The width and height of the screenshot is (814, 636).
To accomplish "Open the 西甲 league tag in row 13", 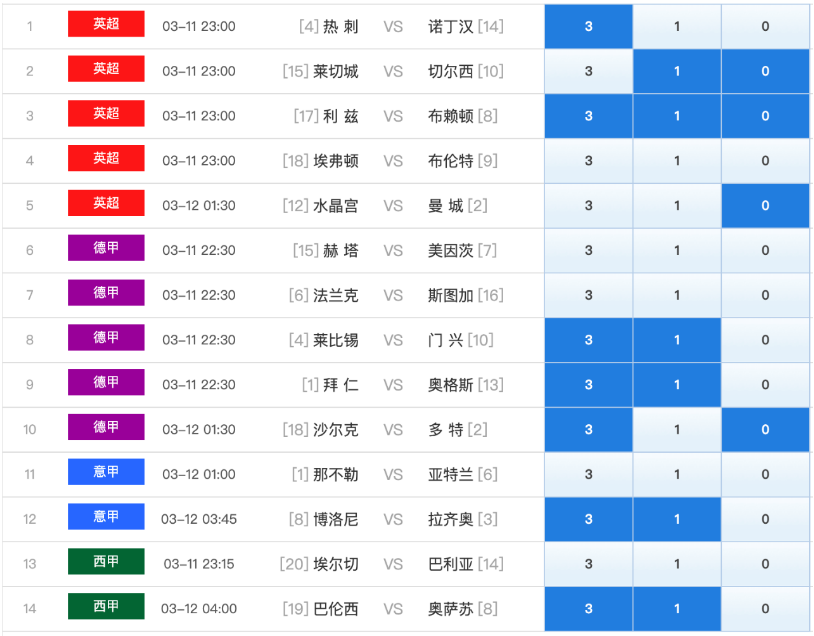I will coord(106,561).
